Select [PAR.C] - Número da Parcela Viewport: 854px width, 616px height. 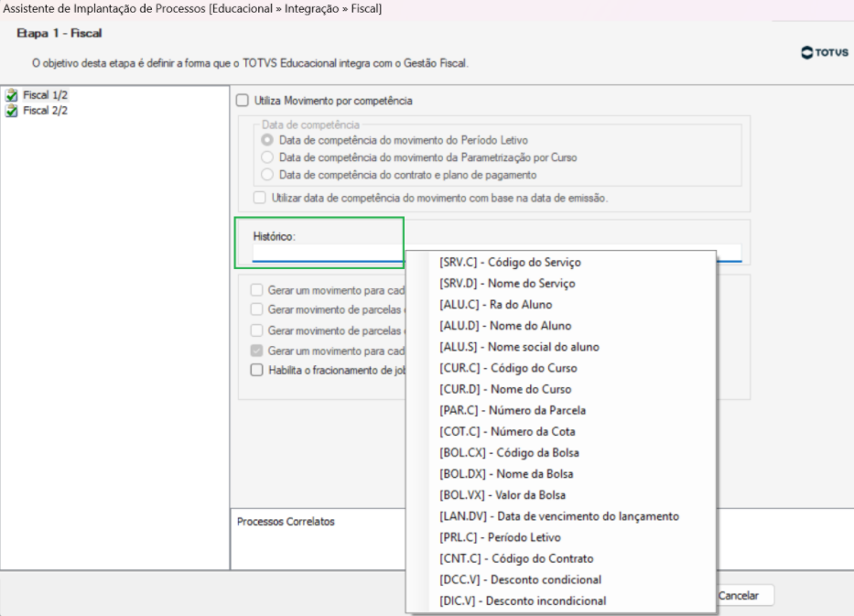pos(561,410)
